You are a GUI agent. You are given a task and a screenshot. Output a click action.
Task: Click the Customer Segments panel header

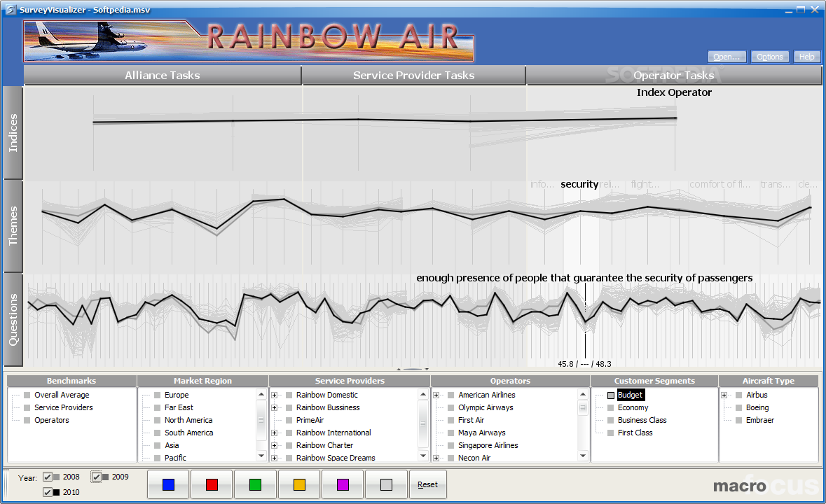click(x=654, y=381)
